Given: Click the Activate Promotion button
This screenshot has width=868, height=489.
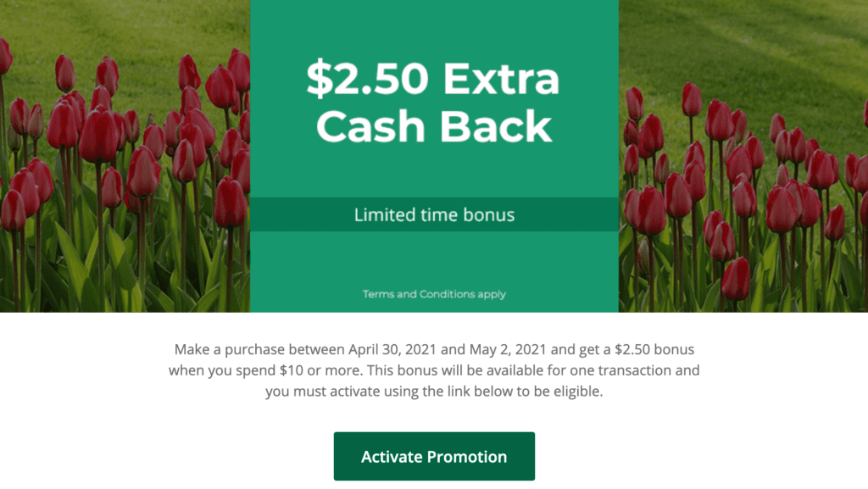Looking at the screenshot, I should [434, 457].
